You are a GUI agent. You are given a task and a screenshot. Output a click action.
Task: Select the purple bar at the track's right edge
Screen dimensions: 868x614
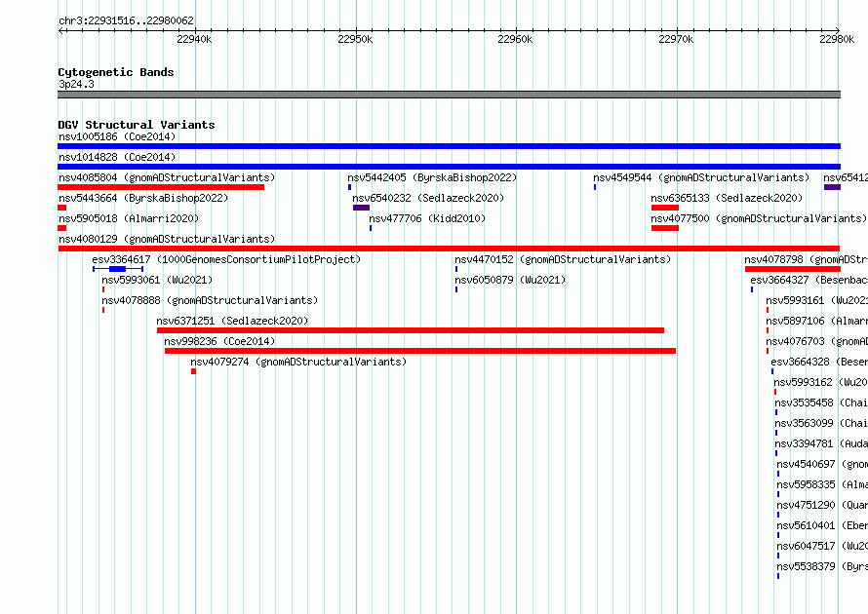pos(832,187)
